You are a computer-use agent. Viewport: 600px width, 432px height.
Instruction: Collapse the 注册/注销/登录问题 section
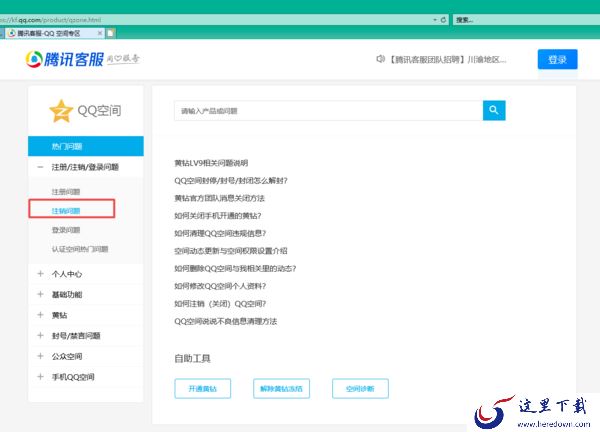click(86, 167)
